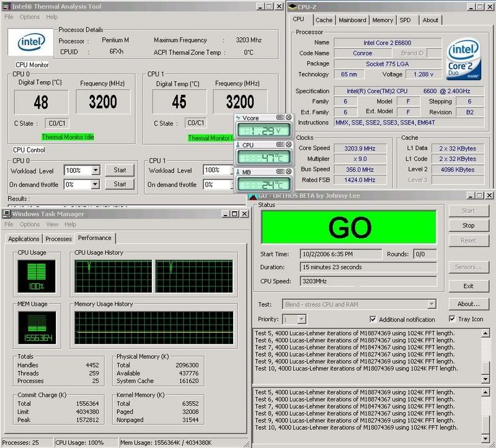The height and width of the screenshot is (448, 496).
Task: Click the CPU Speed field showing 3203MHz
Action: click(x=368, y=281)
